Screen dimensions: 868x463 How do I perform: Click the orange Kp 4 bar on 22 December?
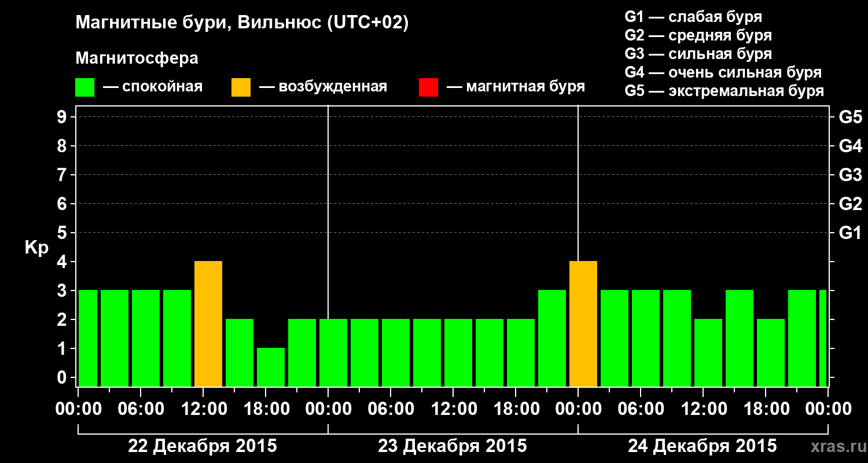pos(208,324)
